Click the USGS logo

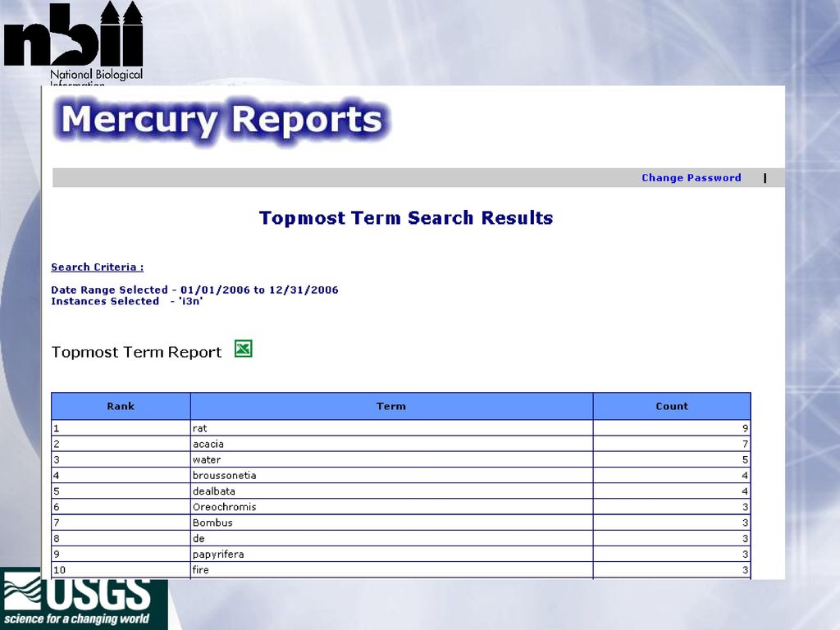click(84, 600)
